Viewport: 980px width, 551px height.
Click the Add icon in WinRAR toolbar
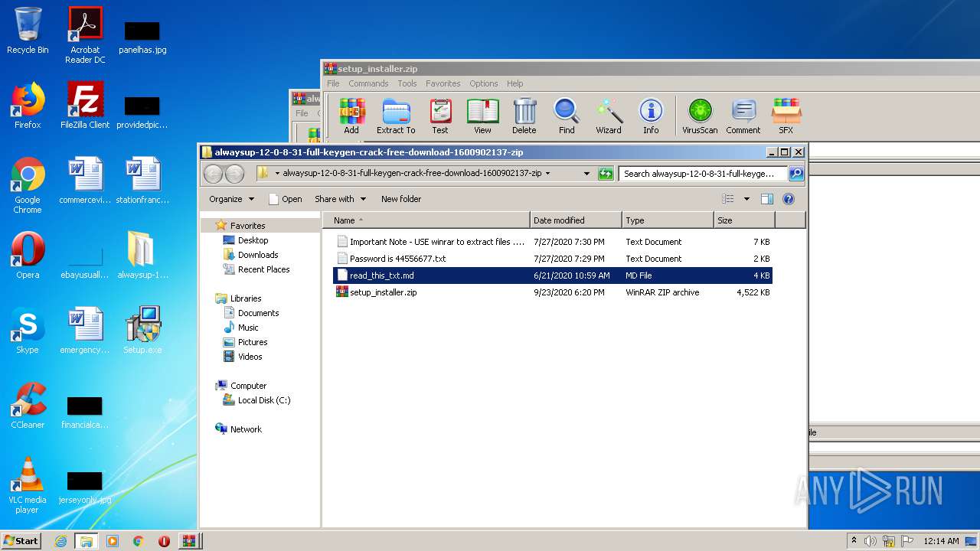click(351, 116)
